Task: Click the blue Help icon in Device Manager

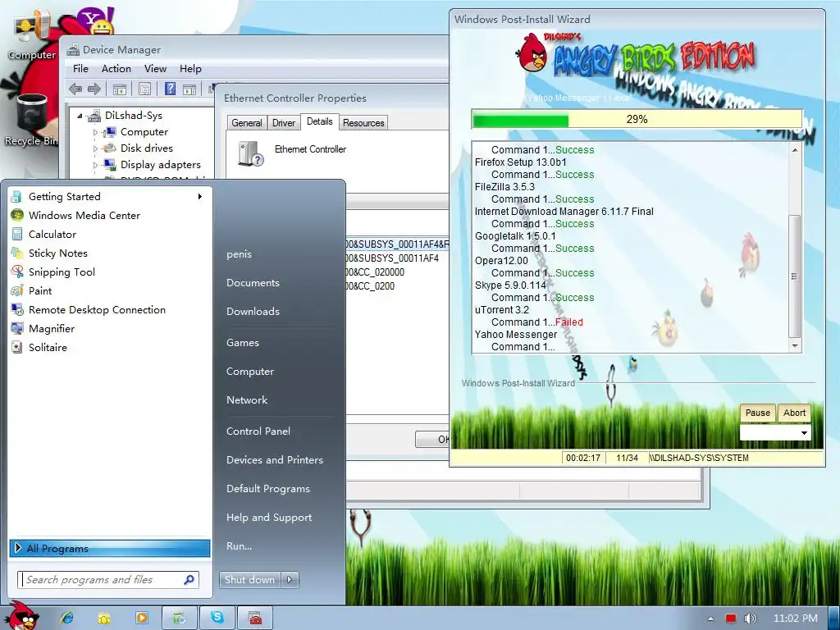Action: click(170, 89)
